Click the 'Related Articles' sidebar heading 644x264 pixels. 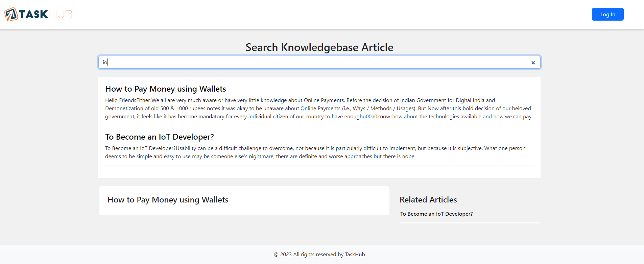(x=428, y=200)
